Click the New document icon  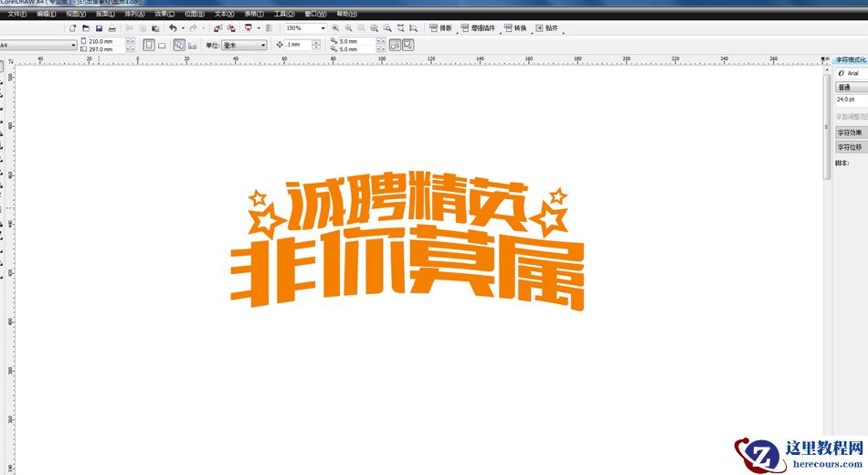click(x=72, y=28)
